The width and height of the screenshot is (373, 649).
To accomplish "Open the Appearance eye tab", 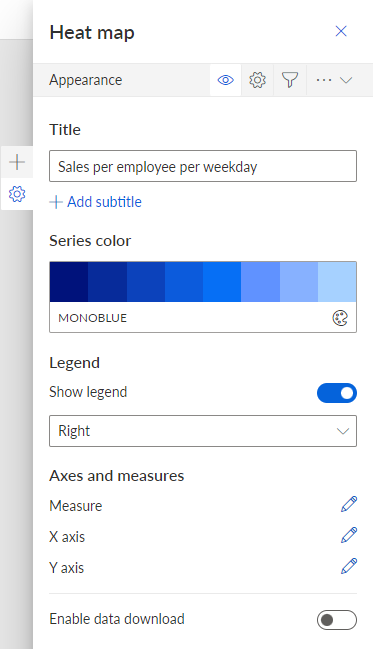I will tap(226, 80).
